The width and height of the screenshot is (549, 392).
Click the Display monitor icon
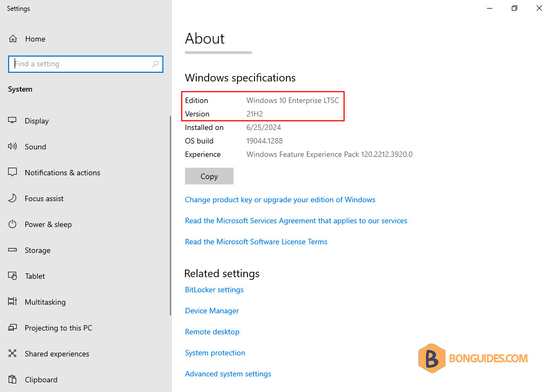pos(12,120)
